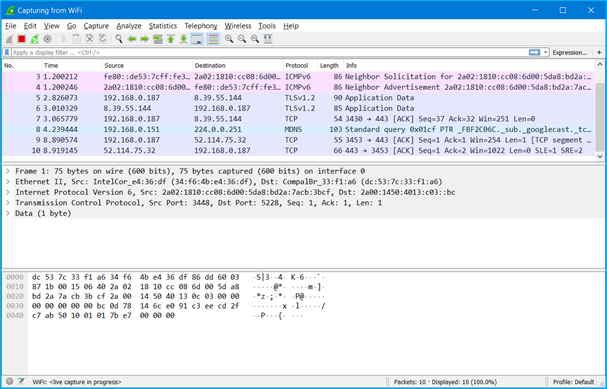
Task: Sort by the Protocol column header
Action: click(x=300, y=65)
